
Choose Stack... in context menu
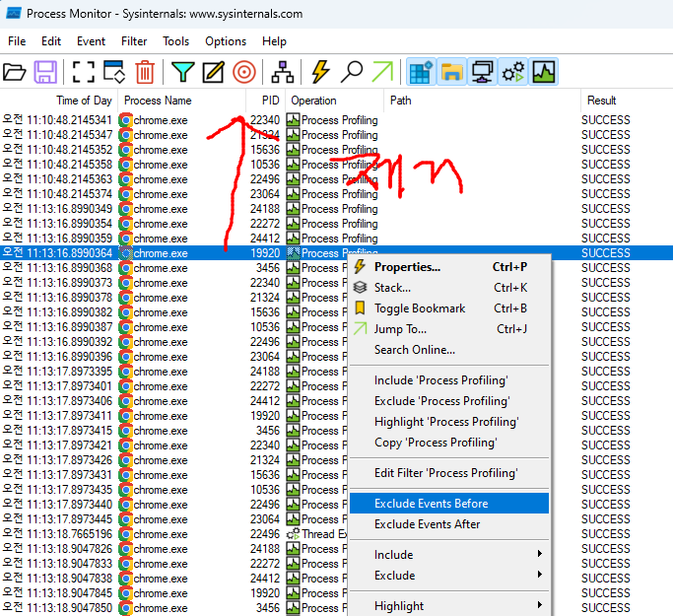pos(449,288)
